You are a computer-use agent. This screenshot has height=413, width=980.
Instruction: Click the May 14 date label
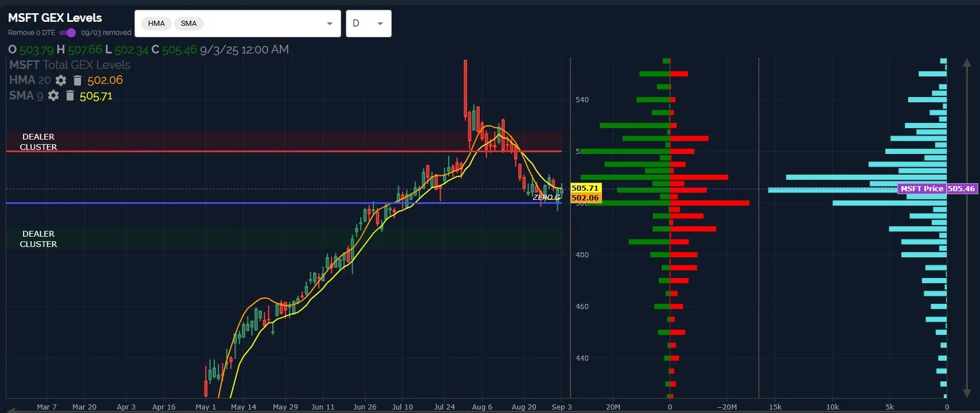pos(244,407)
